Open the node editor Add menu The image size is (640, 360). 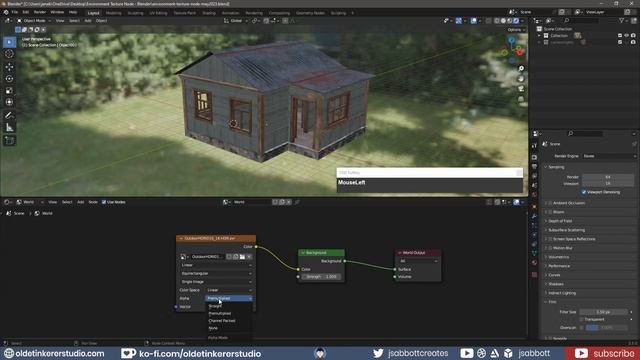(80, 202)
